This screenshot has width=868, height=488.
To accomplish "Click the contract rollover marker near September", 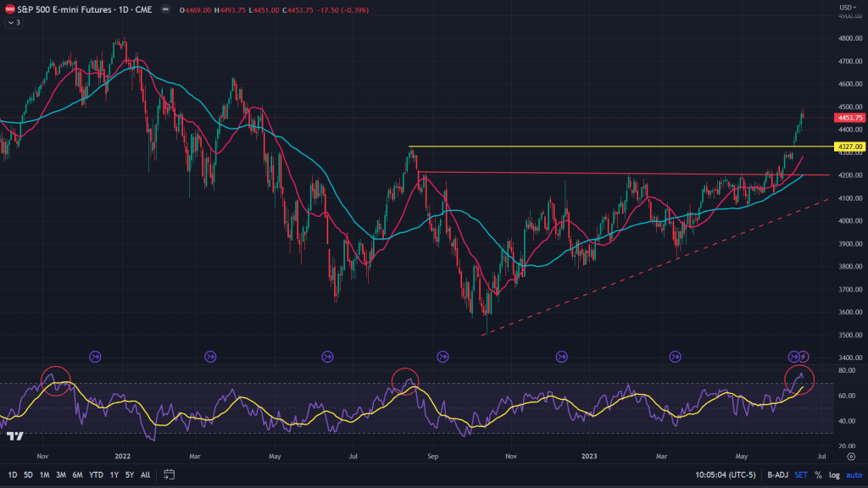I will click(442, 357).
